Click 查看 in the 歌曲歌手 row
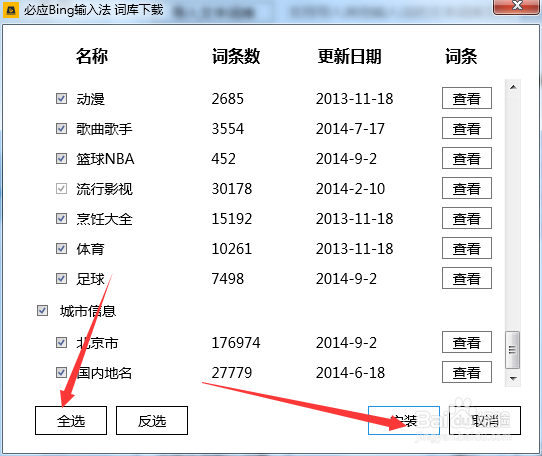This screenshot has width=542, height=456. [x=467, y=128]
